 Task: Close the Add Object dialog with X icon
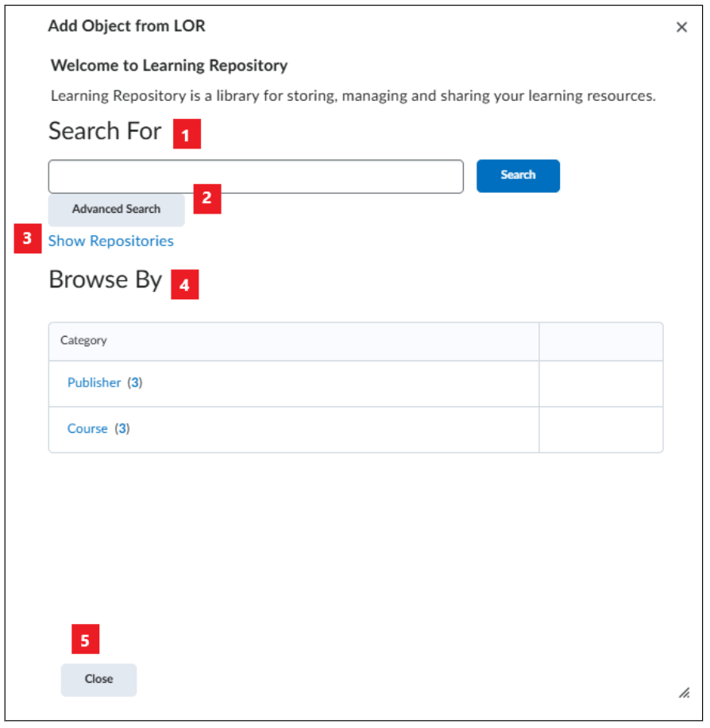681,27
